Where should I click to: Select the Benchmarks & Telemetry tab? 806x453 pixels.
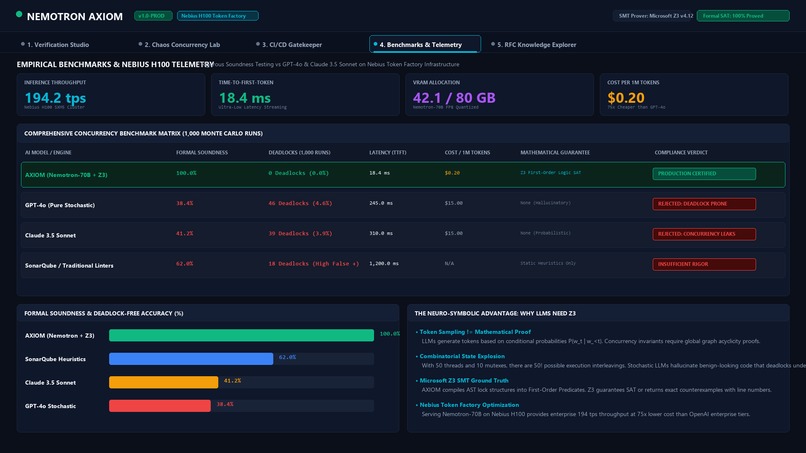(x=425, y=45)
